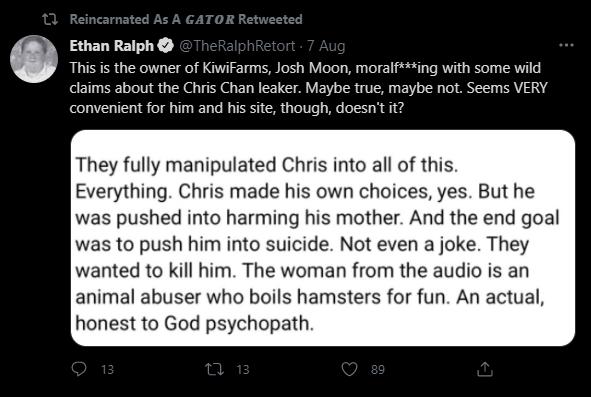
Task: Click the verified badge beside Ethan Ralph
Action: pos(165,46)
